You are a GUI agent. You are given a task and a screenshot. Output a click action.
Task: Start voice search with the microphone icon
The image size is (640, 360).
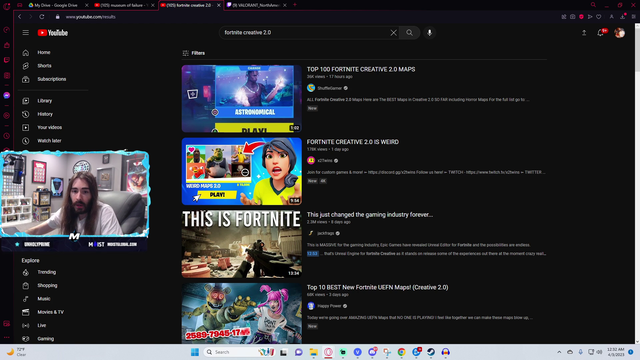point(429,33)
